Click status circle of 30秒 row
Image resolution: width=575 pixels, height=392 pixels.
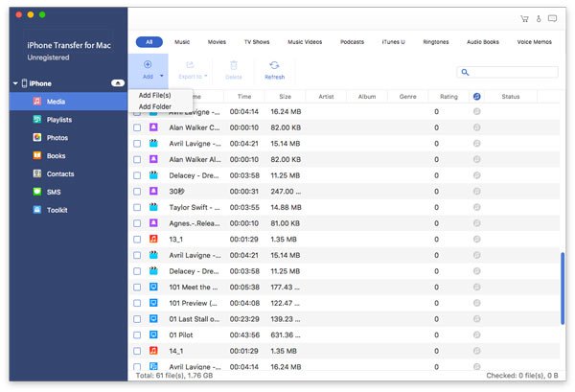click(x=476, y=191)
